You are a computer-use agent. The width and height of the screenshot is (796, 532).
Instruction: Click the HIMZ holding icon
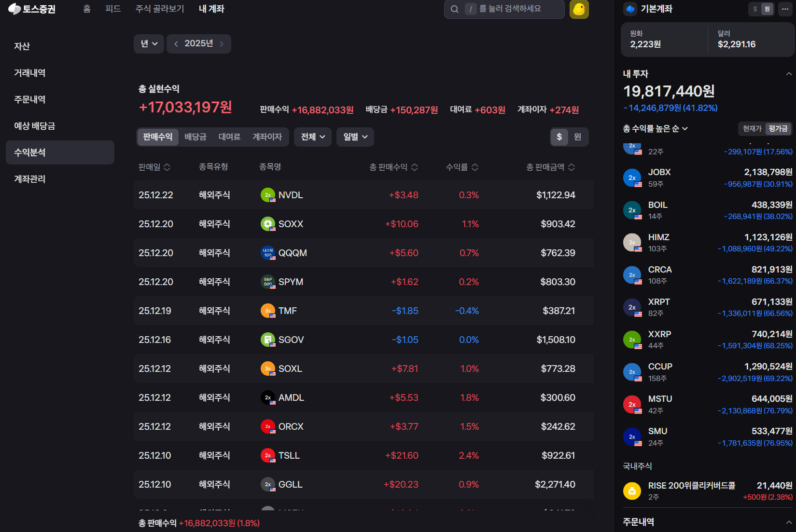(632, 243)
